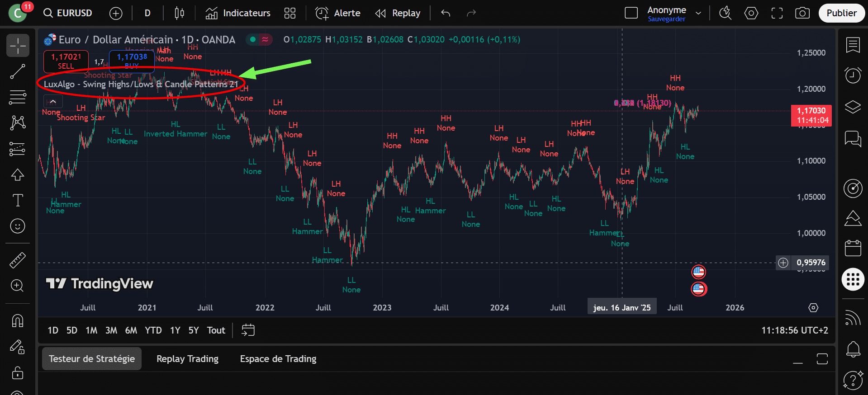868x395 pixels.
Task: Select the 6M date range
Action: (131, 330)
